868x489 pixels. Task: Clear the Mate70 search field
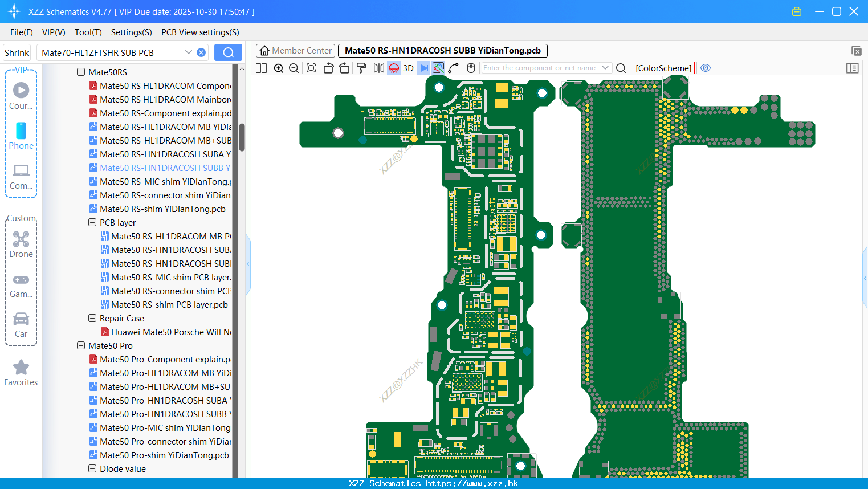[201, 52]
